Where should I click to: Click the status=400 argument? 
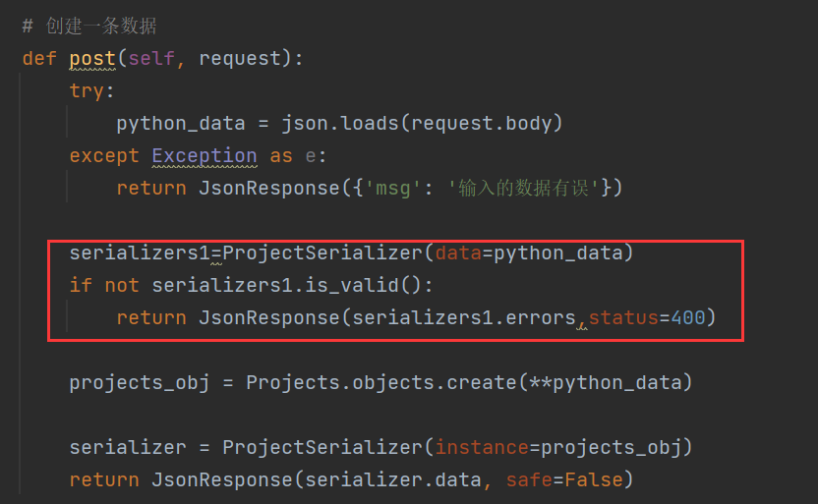[x=647, y=318]
